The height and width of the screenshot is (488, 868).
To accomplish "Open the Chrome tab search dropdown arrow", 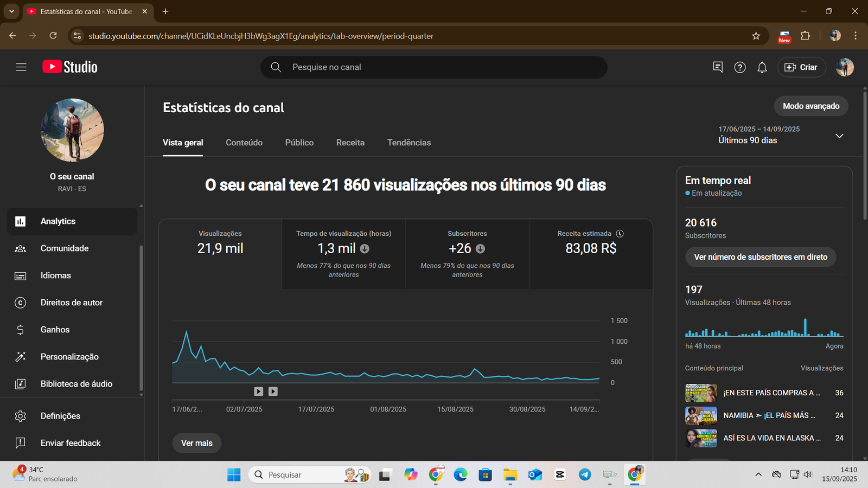I will tap(11, 11).
